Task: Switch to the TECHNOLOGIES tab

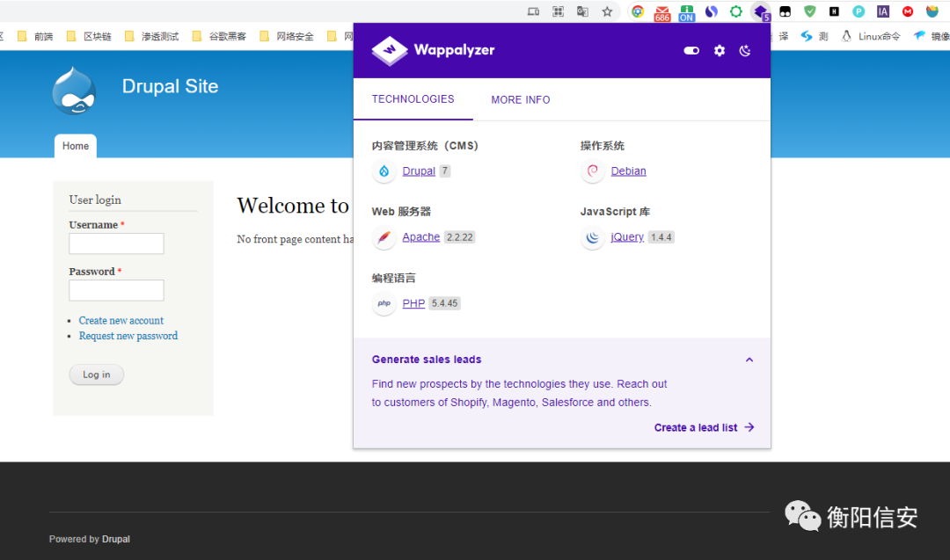Action: pos(413,99)
